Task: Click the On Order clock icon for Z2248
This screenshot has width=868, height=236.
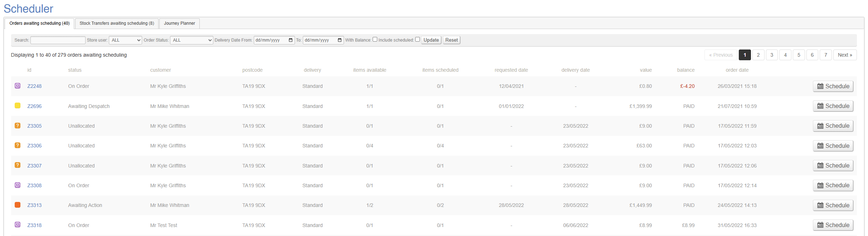Action: pos(17,86)
